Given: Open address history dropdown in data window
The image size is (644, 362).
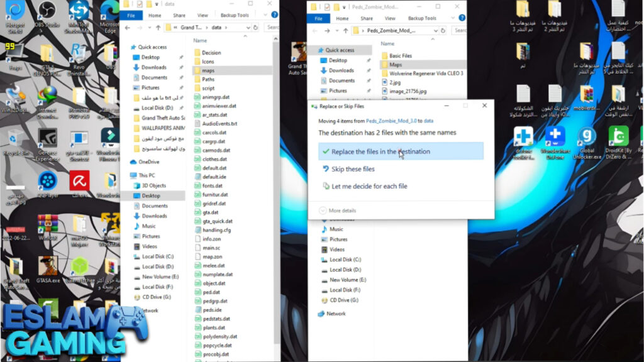Looking at the screenshot, I should coord(248,28).
